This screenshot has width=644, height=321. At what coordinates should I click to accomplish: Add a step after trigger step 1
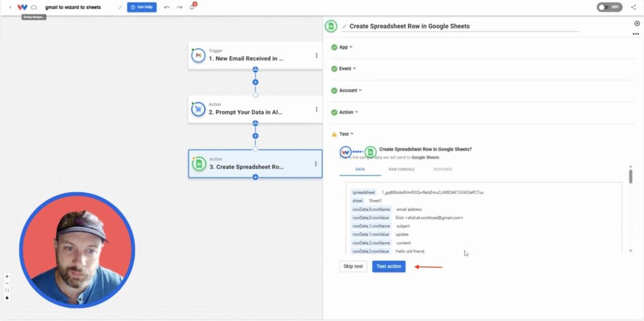[255, 82]
